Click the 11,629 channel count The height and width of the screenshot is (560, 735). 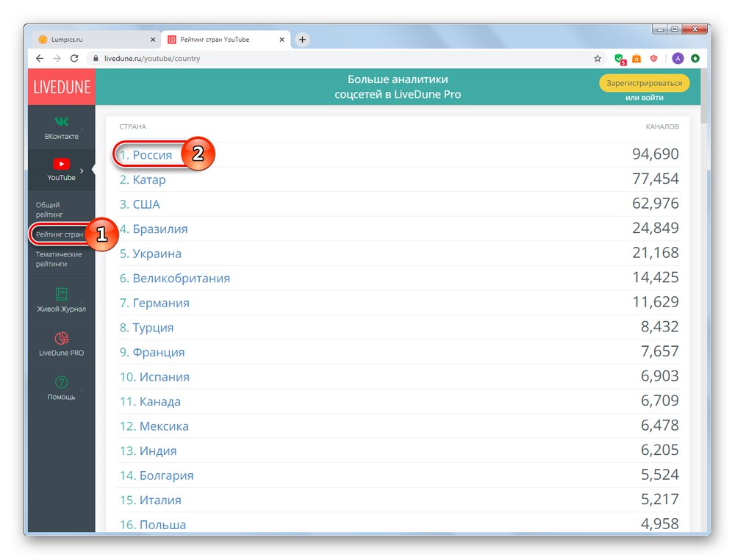click(656, 302)
